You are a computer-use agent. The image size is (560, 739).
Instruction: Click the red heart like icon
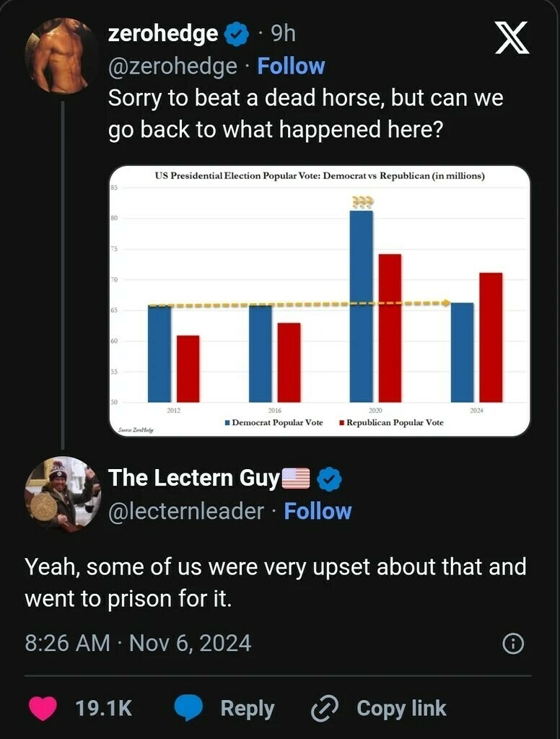(x=43, y=708)
